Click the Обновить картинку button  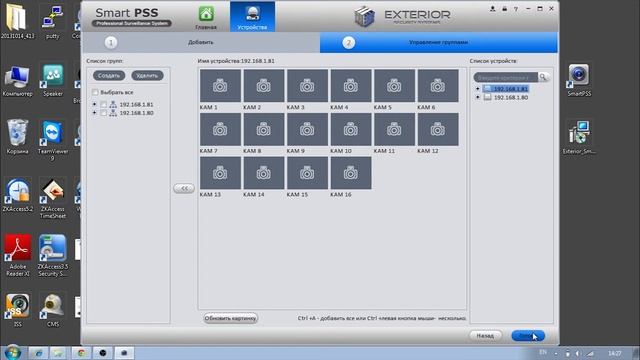tap(231, 318)
